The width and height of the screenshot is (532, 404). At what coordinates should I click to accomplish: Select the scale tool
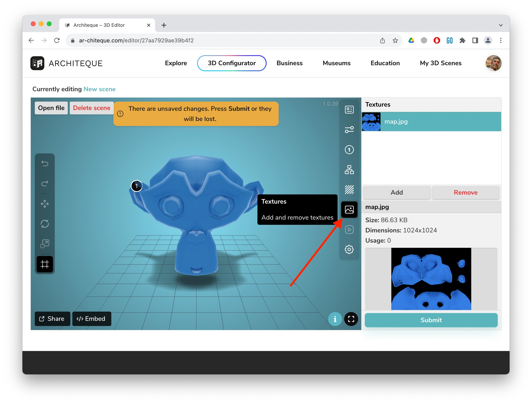45,244
